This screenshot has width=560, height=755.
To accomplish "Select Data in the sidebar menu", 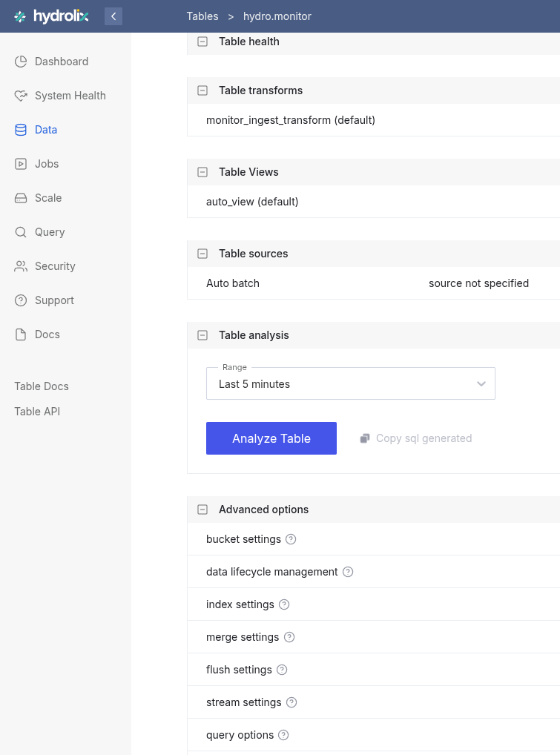I will coord(22,130).
